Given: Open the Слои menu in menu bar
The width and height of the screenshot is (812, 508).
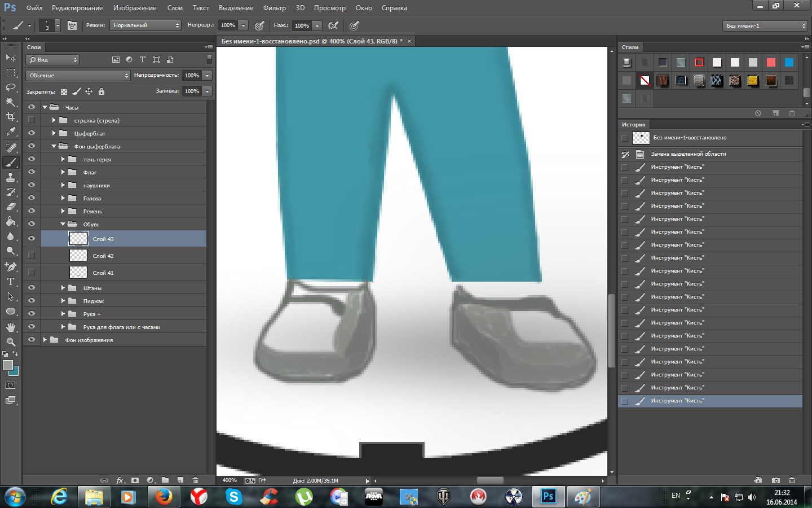Looking at the screenshot, I should pos(175,8).
